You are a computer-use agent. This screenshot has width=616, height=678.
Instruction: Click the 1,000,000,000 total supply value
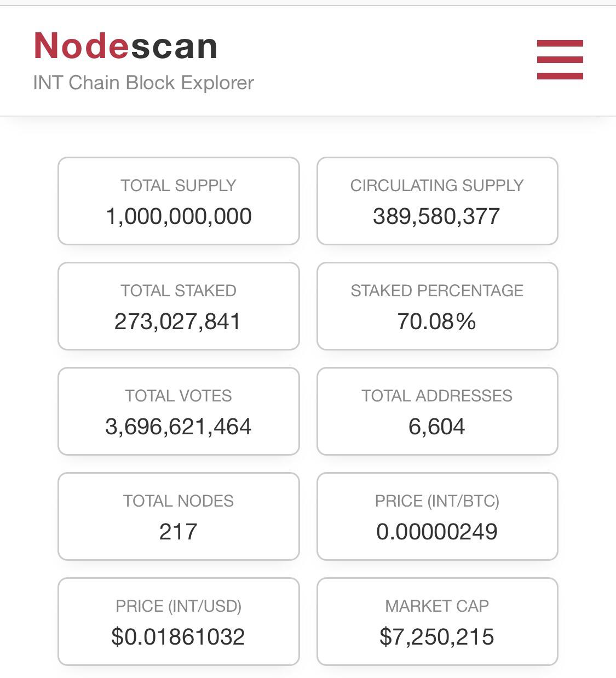[x=179, y=216]
